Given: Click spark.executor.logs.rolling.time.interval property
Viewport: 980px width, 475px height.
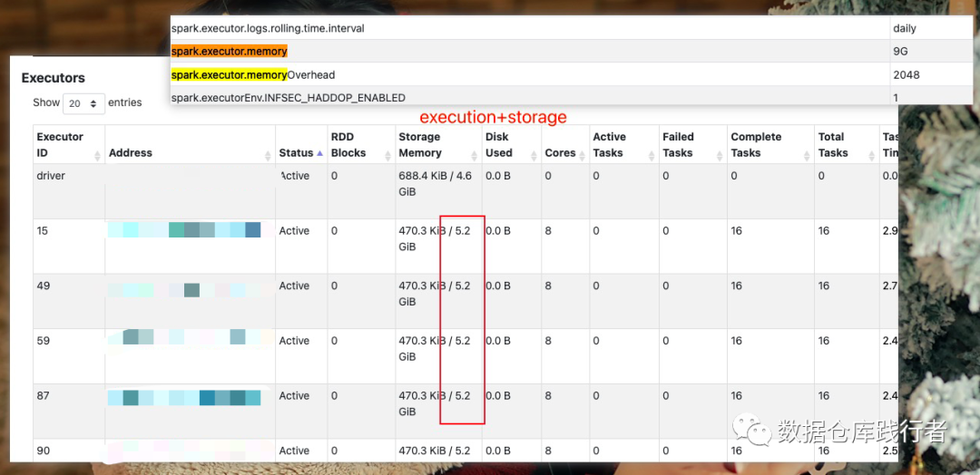Looking at the screenshot, I should pos(268,28).
